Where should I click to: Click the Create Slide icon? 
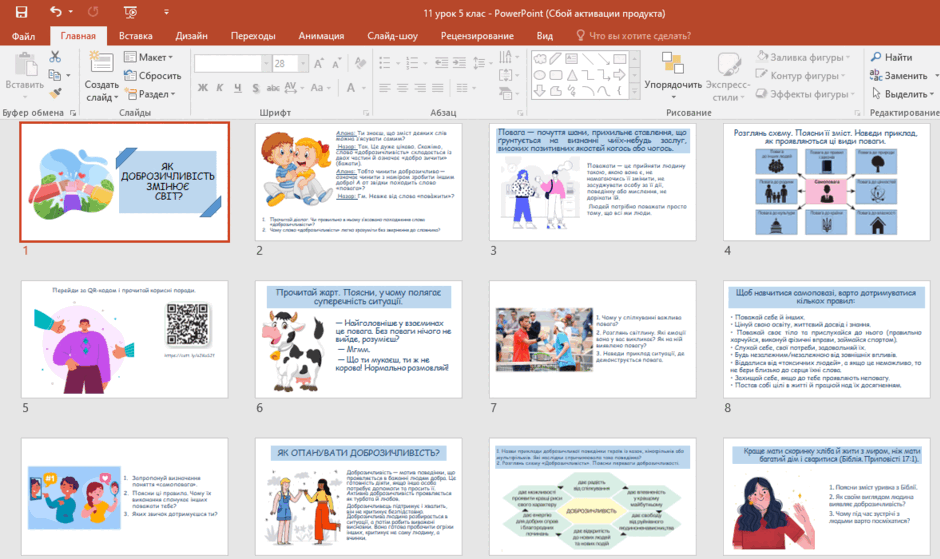tap(101, 62)
